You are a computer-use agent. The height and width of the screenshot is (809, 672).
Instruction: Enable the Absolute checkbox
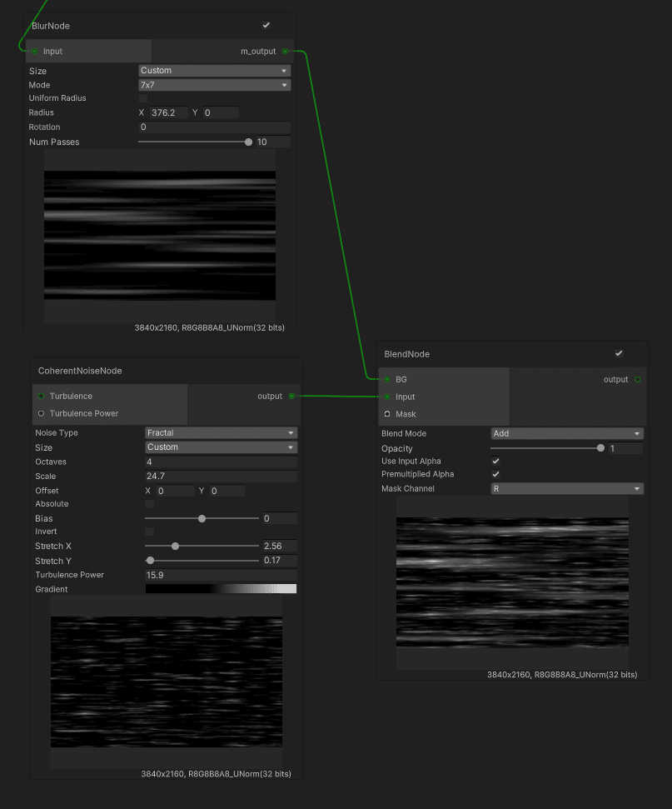pos(150,504)
